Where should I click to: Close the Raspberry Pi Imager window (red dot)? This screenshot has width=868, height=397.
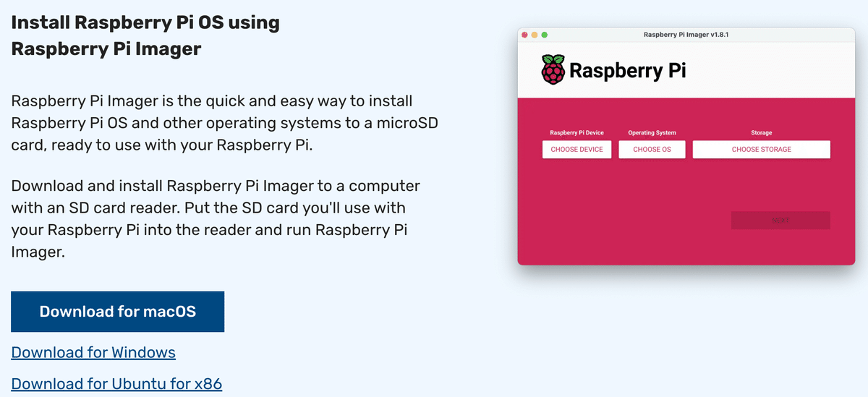[524, 35]
